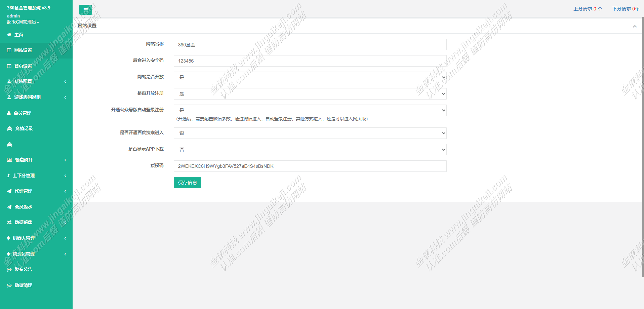Viewport: 644px width, 309px height.
Task: Click the 竞猜记录 car icon
Action: point(9,128)
